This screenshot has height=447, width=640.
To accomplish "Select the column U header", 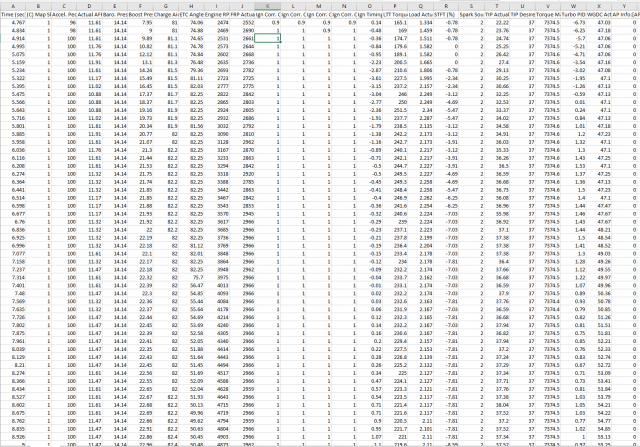I will tap(522, 6).
